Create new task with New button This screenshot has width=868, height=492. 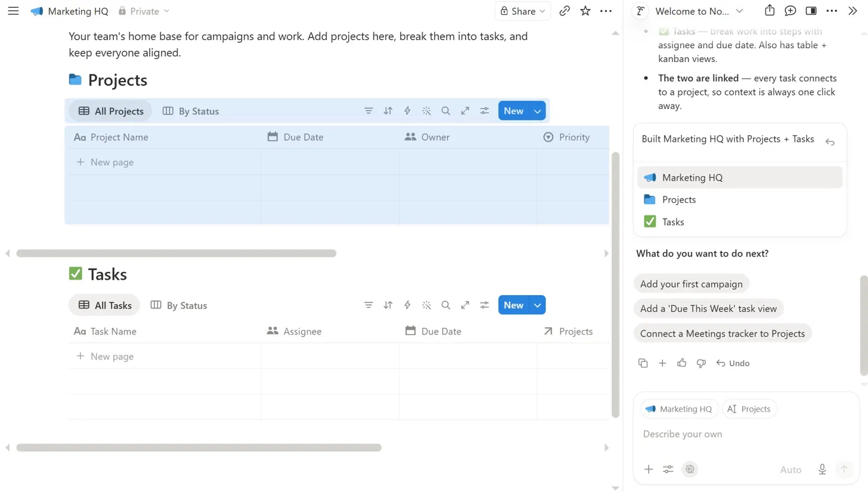click(513, 305)
